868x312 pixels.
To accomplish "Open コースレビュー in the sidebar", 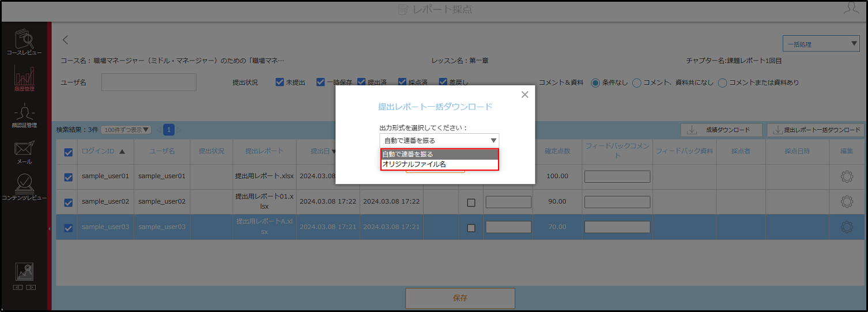I will (25, 43).
